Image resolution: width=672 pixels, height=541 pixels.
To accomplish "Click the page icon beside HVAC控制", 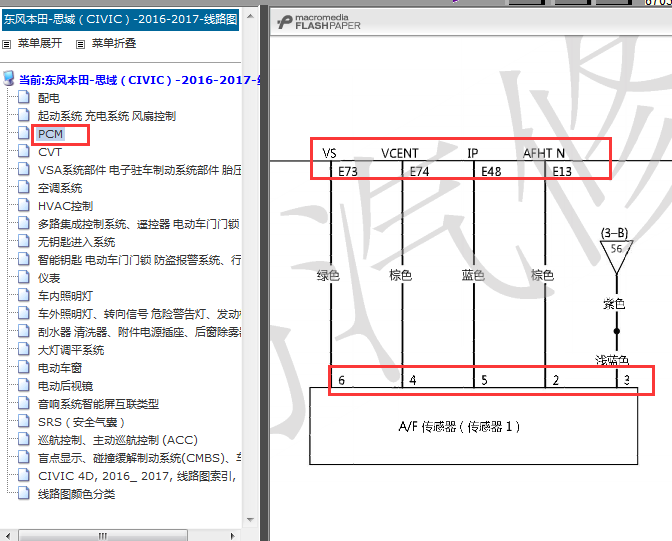I will pos(24,205).
